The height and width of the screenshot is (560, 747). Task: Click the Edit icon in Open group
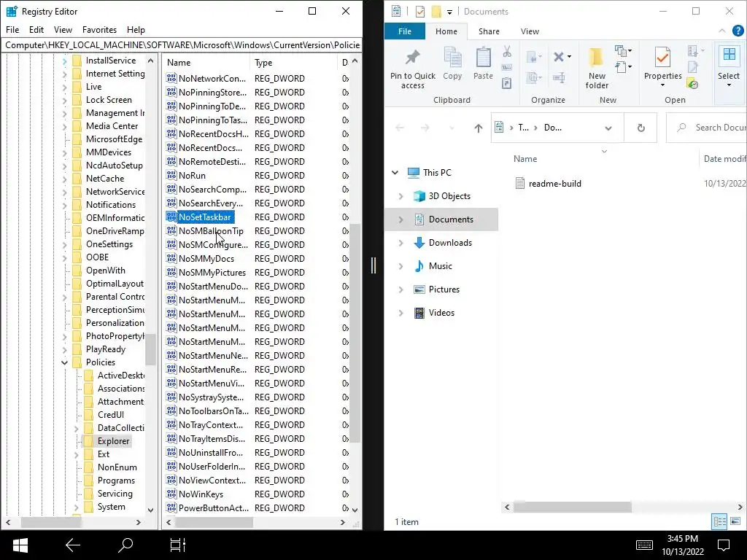(693, 68)
